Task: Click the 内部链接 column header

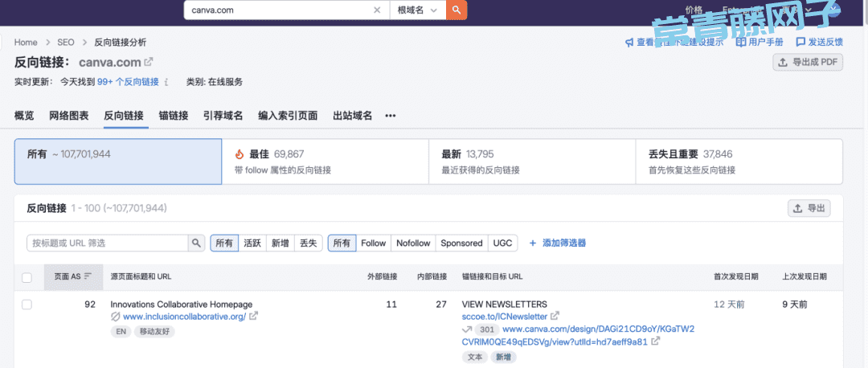Action: (x=432, y=276)
